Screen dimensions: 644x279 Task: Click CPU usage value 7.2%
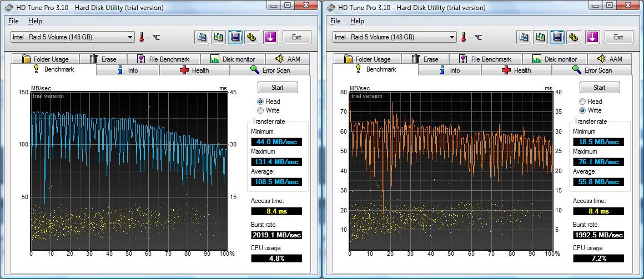[x=598, y=258]
